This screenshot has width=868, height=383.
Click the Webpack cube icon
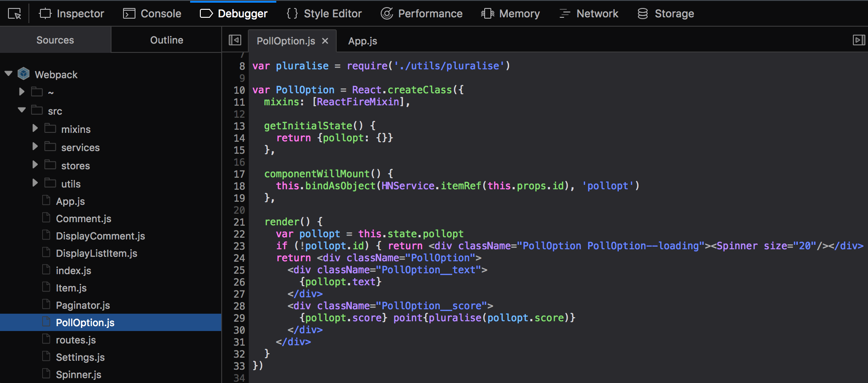(24, 74)
